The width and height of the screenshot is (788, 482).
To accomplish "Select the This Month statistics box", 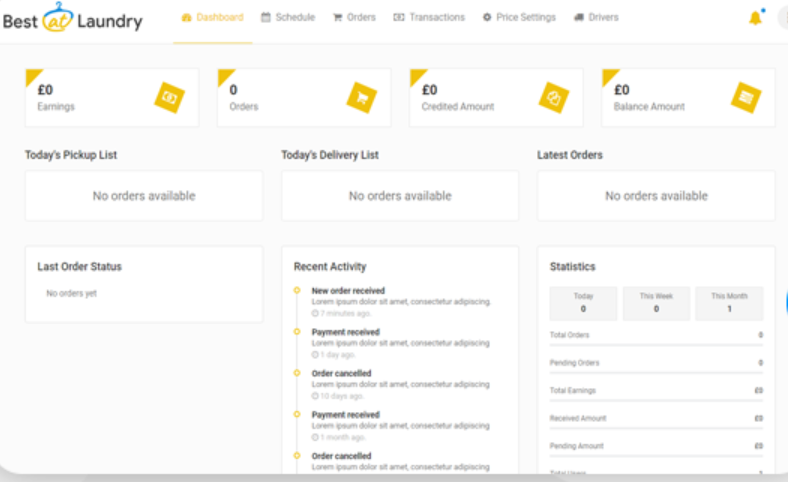I will (729, 304).
